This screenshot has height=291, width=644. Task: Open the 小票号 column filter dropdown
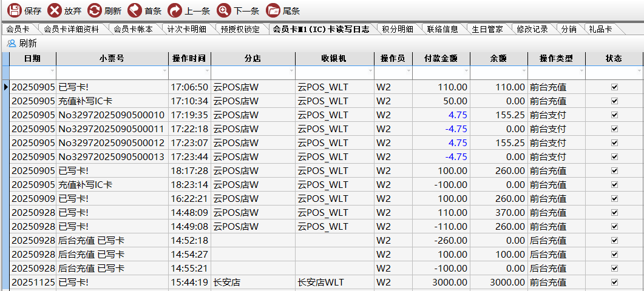pos(164,71)
